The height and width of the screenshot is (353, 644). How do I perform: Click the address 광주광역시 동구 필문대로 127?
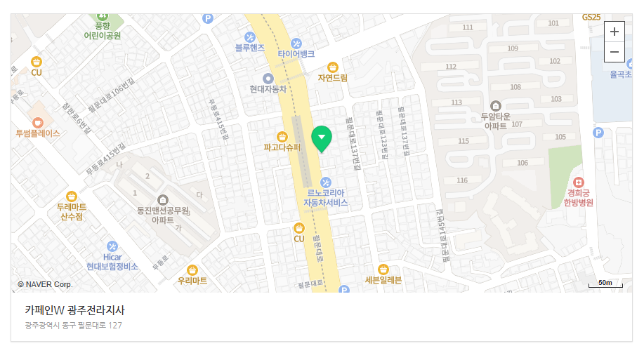74,326
